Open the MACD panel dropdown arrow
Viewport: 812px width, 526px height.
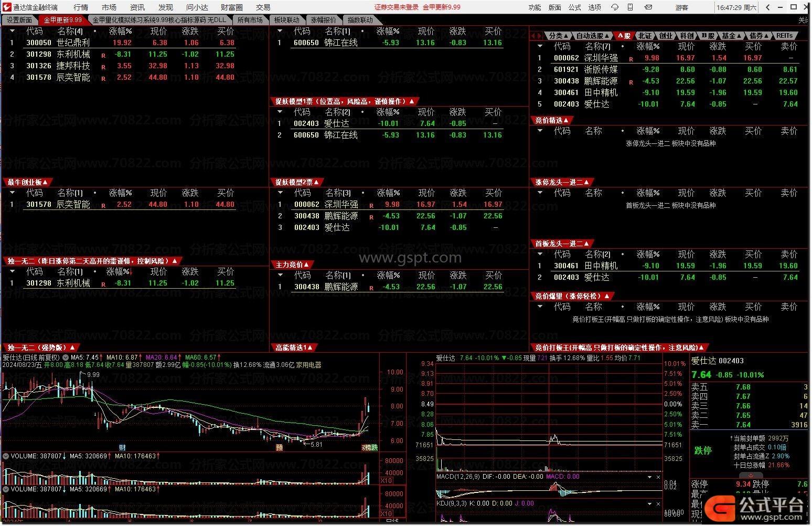pos(650,477)
